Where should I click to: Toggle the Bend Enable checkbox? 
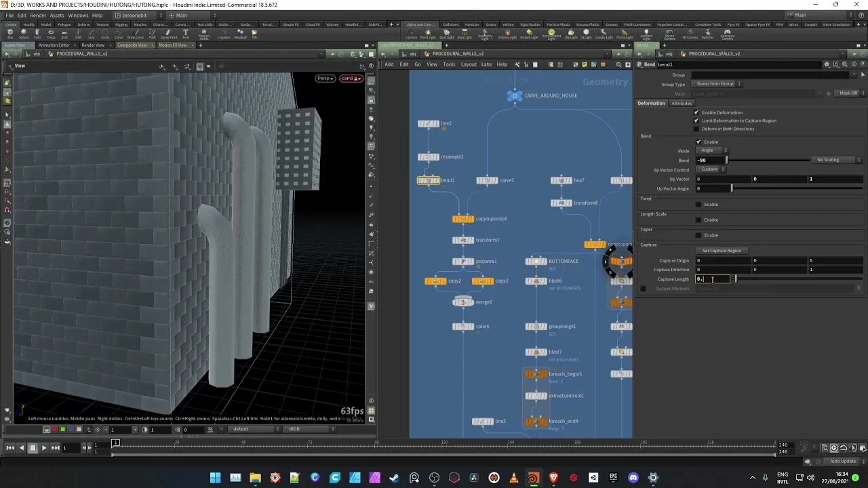[698, 142]
